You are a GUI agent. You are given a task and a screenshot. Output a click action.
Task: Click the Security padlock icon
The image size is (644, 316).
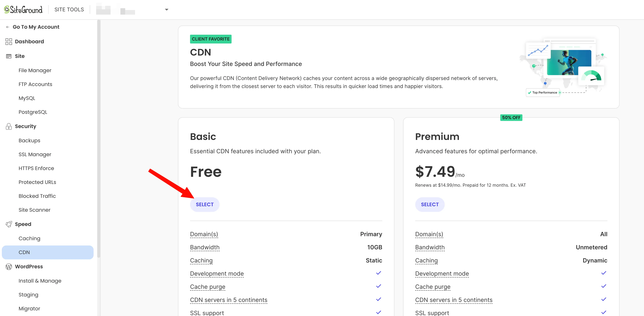tap(9, 126)
